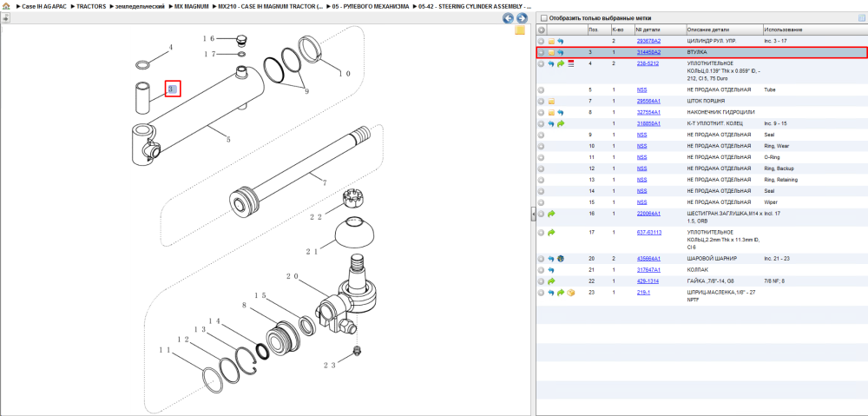Open part number link 327554A1
Screen dimensions: 868x416
click(x=648, y=112)
